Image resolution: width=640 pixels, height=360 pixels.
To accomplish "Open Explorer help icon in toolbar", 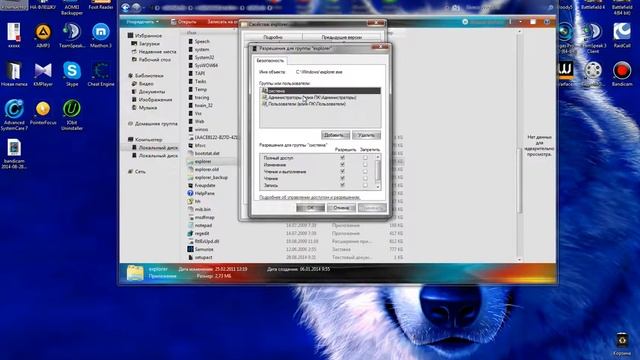I will (x=547, y=22).
